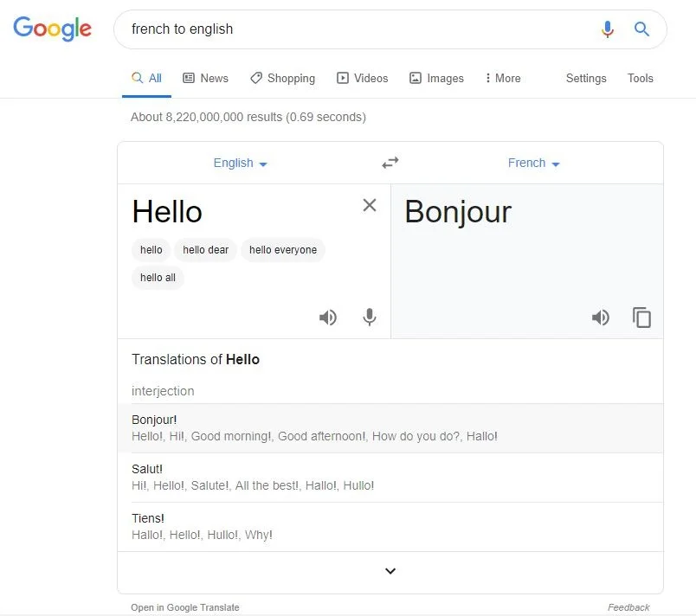Click the magnifying glass search icon

tap(641, 29)
